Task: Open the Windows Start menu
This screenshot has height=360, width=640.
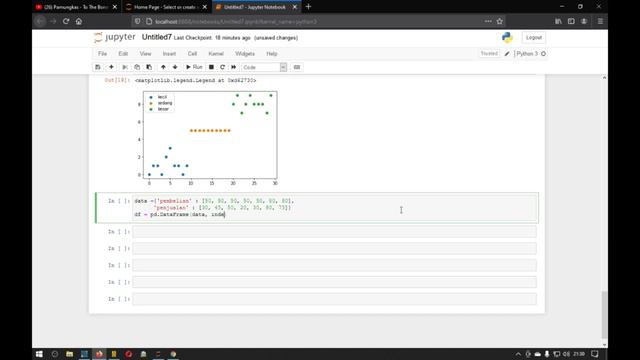Action: click(x=39, y=354)
